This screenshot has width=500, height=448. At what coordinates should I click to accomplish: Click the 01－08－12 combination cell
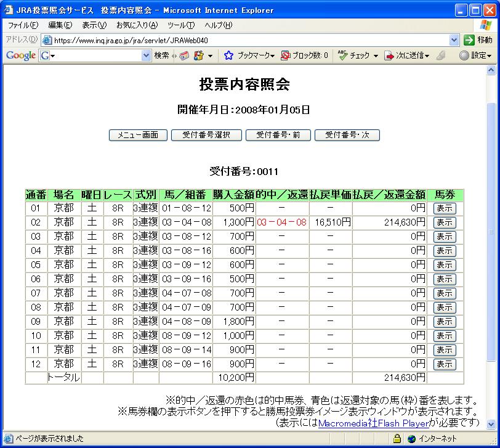click(x=187, y=208)
